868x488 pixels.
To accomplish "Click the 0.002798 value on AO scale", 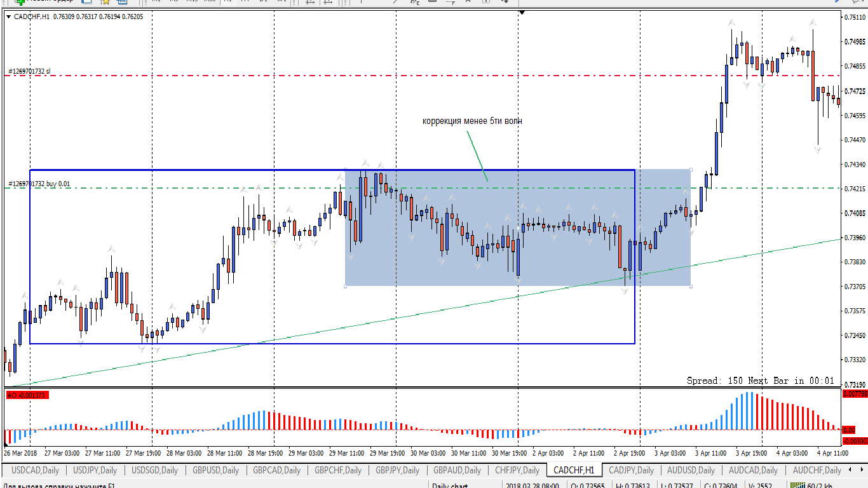I will 855,394.
